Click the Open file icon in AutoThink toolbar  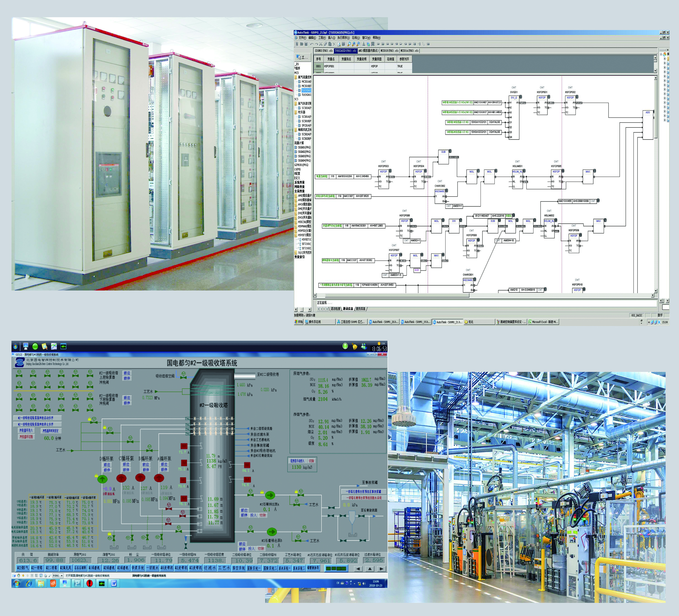301,44
